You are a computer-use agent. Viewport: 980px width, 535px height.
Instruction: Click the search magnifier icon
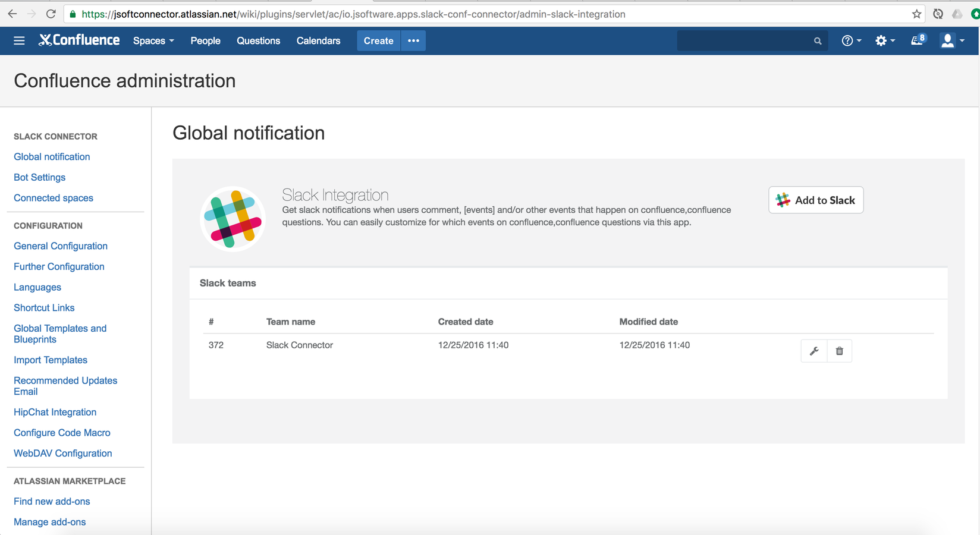[818, 41]
